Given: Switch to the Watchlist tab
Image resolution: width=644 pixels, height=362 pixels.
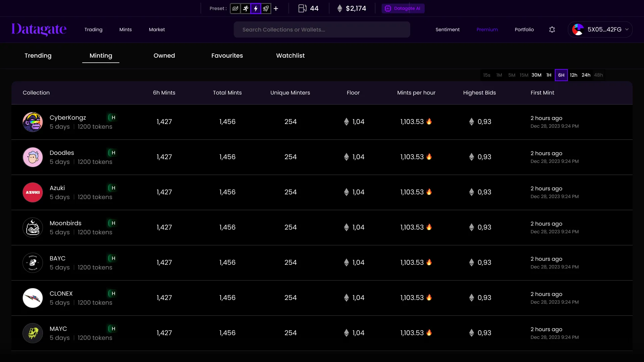Looking at the screenshot, I should coord(290,56).
